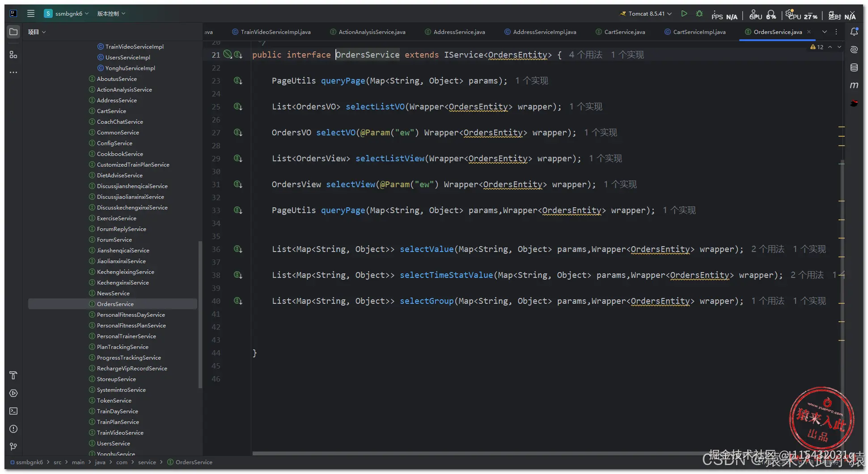Open the Database tool window

854,67
